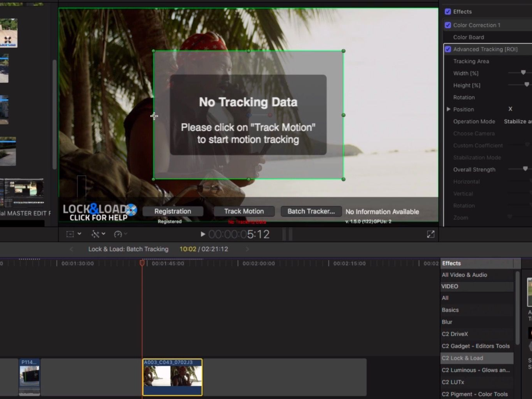The image size is (532, 399).
Task: Open the Operation Mode Stabilize dropdown
Action: click(x=518, y=121)
